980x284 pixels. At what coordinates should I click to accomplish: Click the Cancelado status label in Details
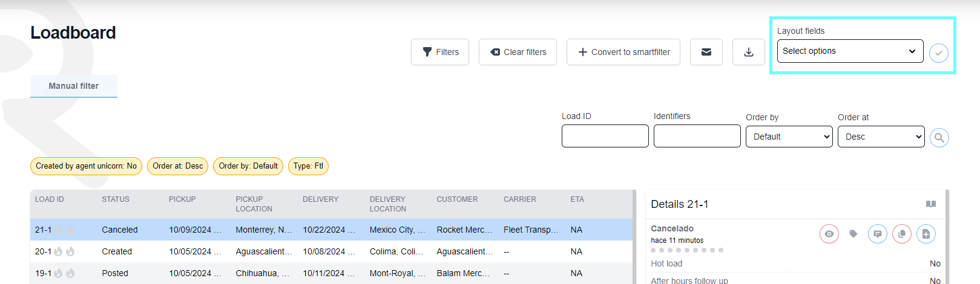672,228
